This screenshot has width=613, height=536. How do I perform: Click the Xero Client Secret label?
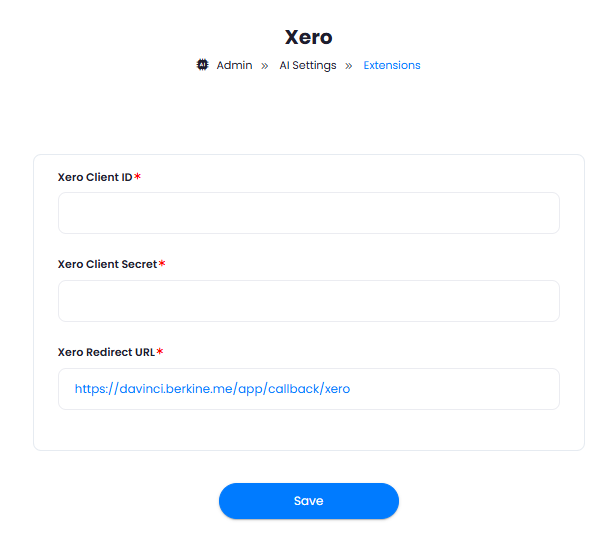(x=107, y=264)
